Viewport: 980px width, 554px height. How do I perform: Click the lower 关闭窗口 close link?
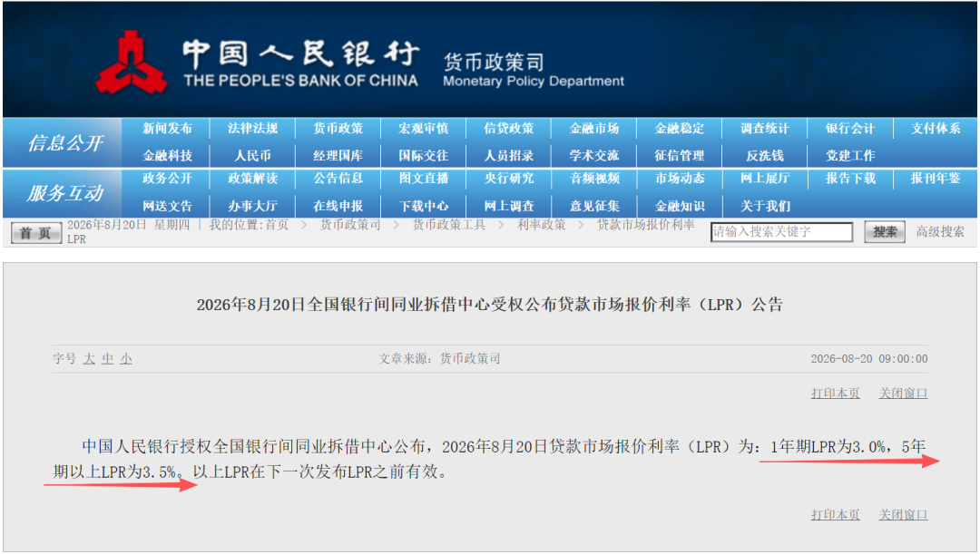903,515
